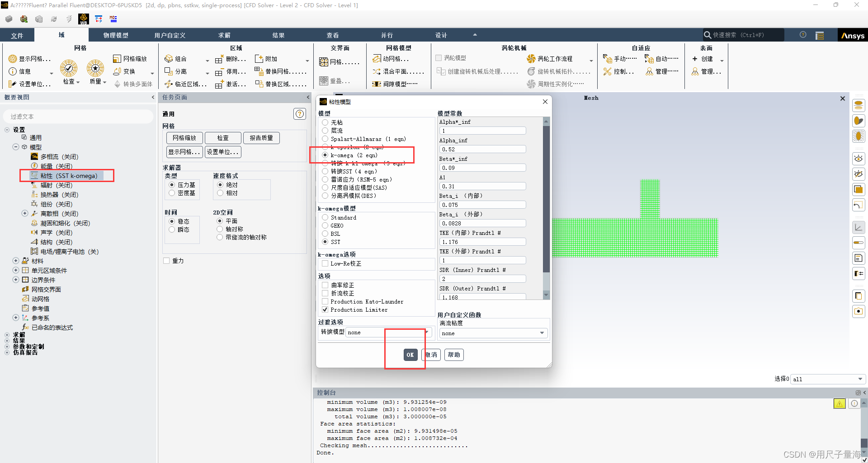Uncheck the Production Limiter checkbox
The height and width of the screenshot is (463, 868).
click(x=325, y=309)
